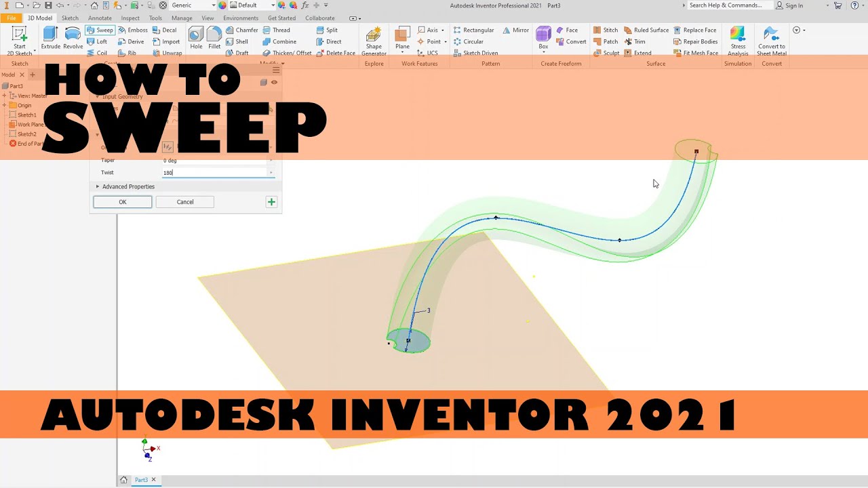
Task: Expand the View: Master node
Action: (4, 96)
